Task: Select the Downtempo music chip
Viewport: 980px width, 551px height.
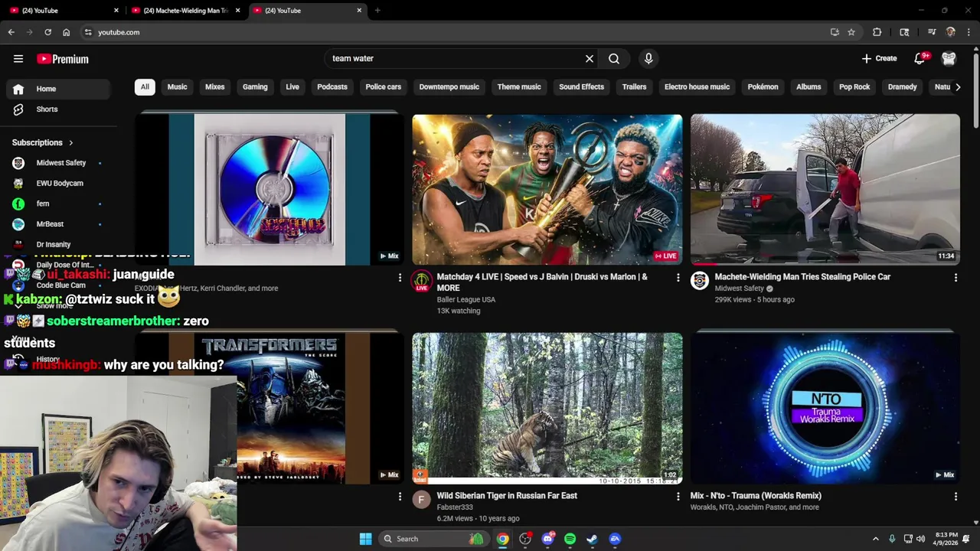Action: pyautogui.click(x=449, y=86)
